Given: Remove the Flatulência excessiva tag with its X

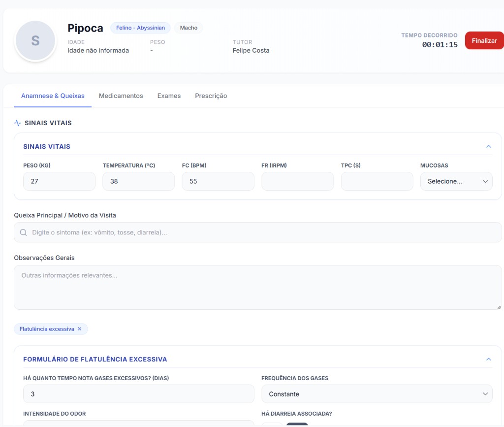Looking at the screenshot, I should pyautogui.click(x=80, y=329).
